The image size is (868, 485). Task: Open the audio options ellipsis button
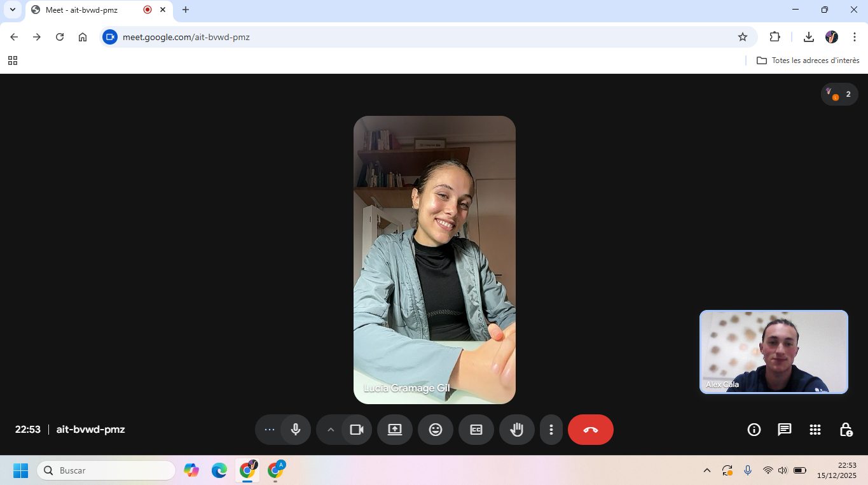pos(270,430)
